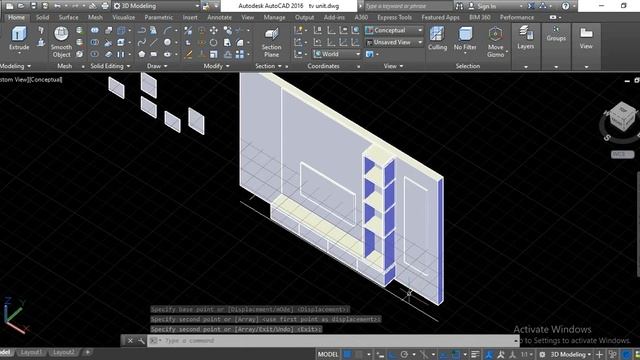Expand the Section panel
Viewport: 640px width, 360px height.
(x=268, y=66)
